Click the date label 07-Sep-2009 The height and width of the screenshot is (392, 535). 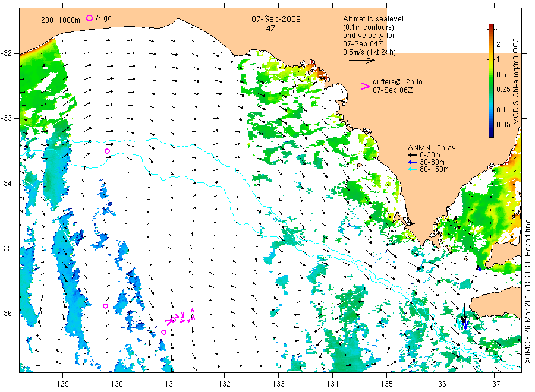pos(276,19)
